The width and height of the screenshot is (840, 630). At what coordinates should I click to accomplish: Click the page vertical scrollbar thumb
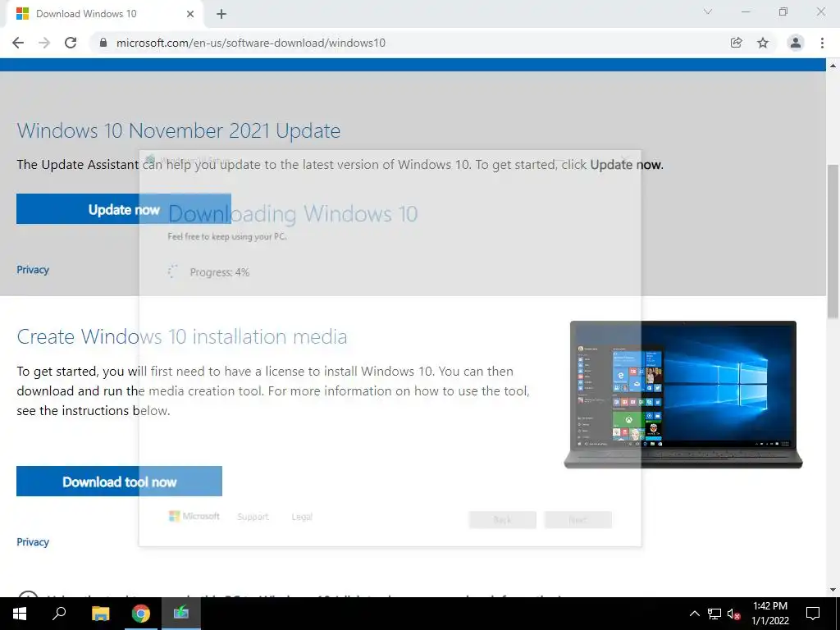click(833, 241)
